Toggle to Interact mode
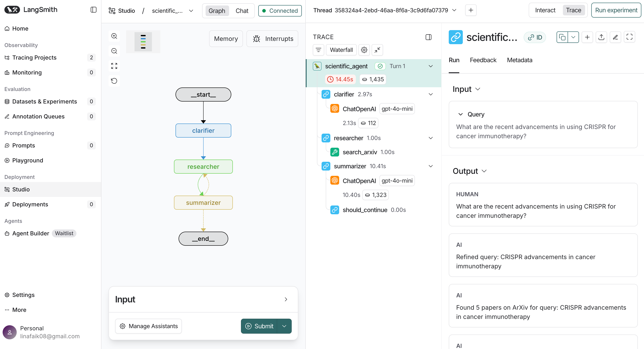The width and height of the screenshot is (644, 349). click(545, 10)
